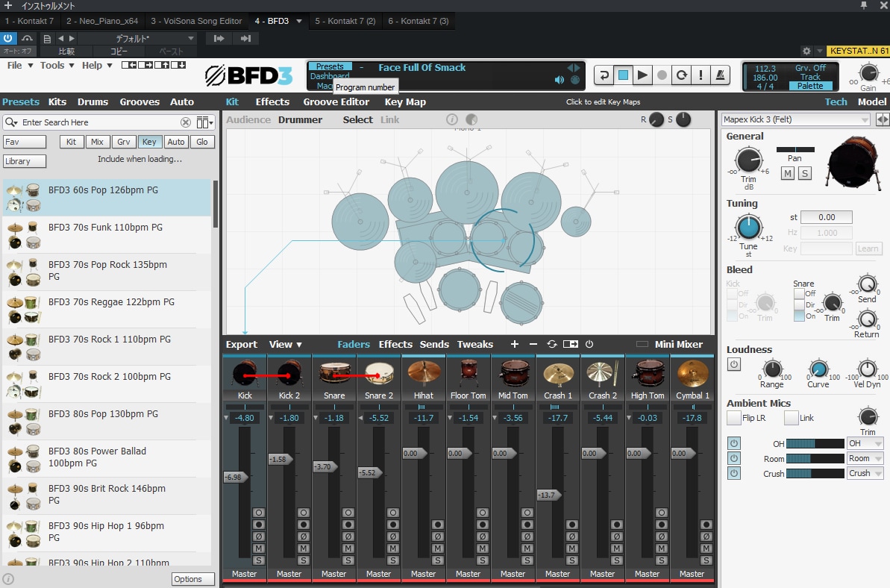Switch to the Grooves browser tab

[140, 102]
